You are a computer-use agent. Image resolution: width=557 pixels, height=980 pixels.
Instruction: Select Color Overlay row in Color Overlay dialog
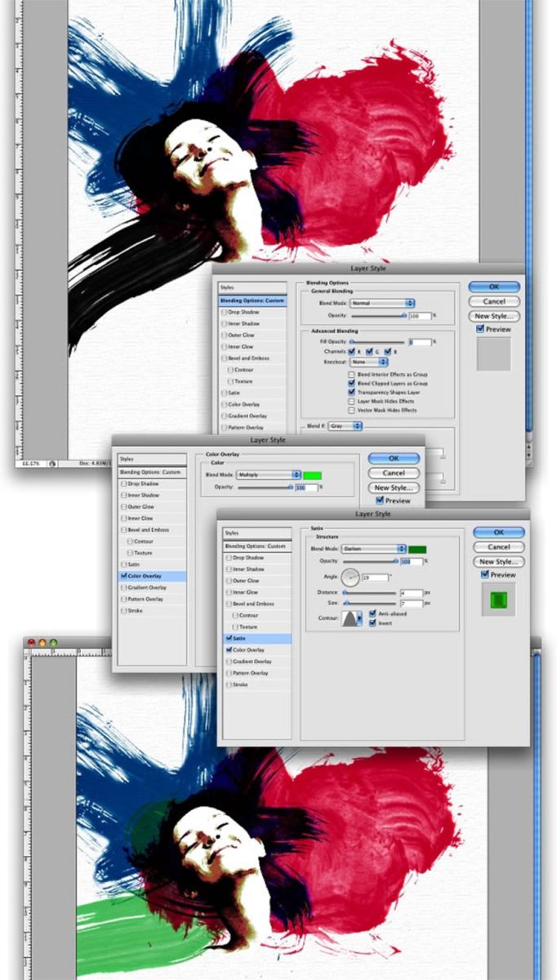pyautogui.click(x=152, y=576)
